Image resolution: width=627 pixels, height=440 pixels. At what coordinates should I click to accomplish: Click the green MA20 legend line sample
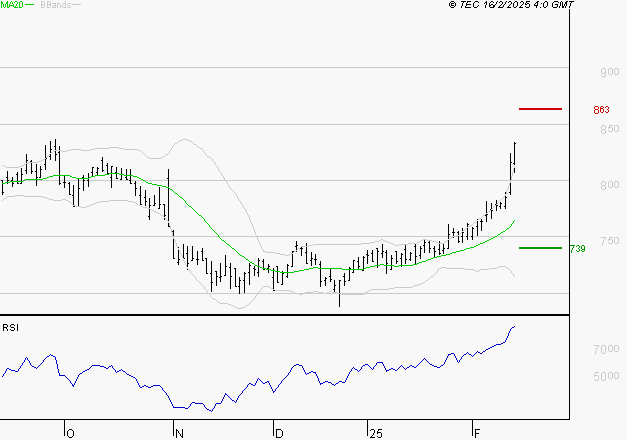[29, 6]
